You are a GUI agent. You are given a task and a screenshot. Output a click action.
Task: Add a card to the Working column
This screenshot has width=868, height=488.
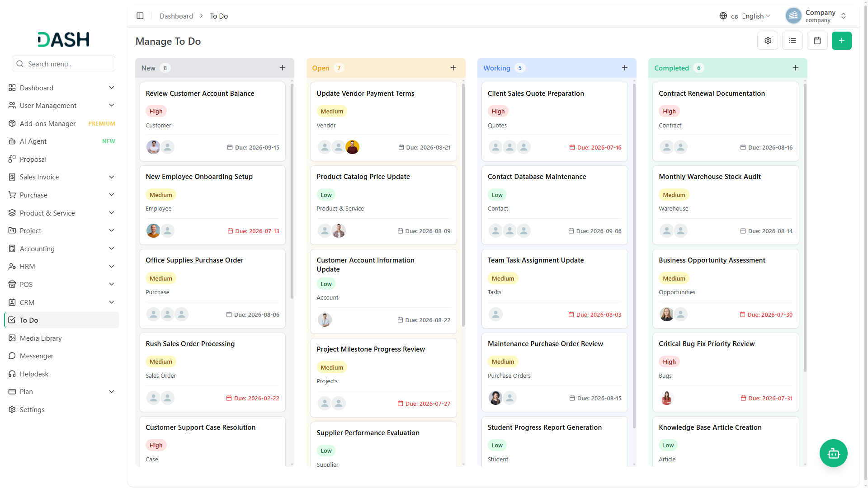coord(625,68)
